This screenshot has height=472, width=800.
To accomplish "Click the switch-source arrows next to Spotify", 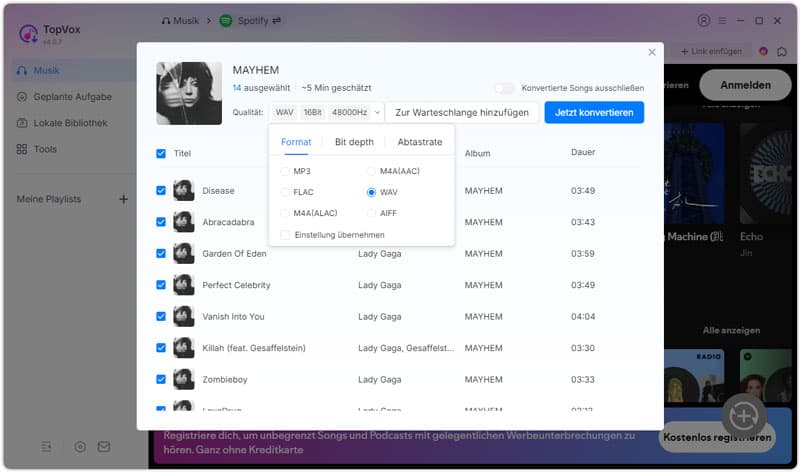I will click(277, 21).
